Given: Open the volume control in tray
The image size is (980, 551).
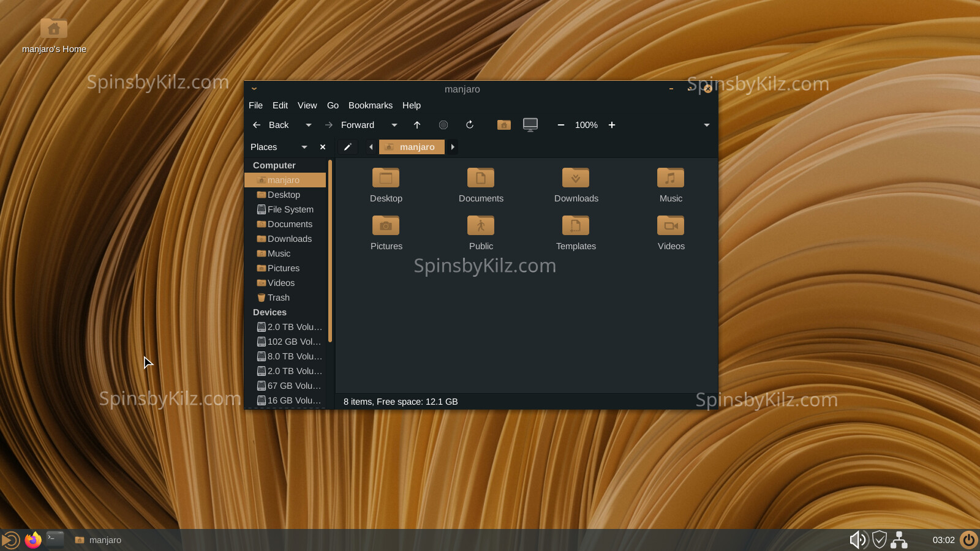Looking at the screenshot, I should point(858,539).
